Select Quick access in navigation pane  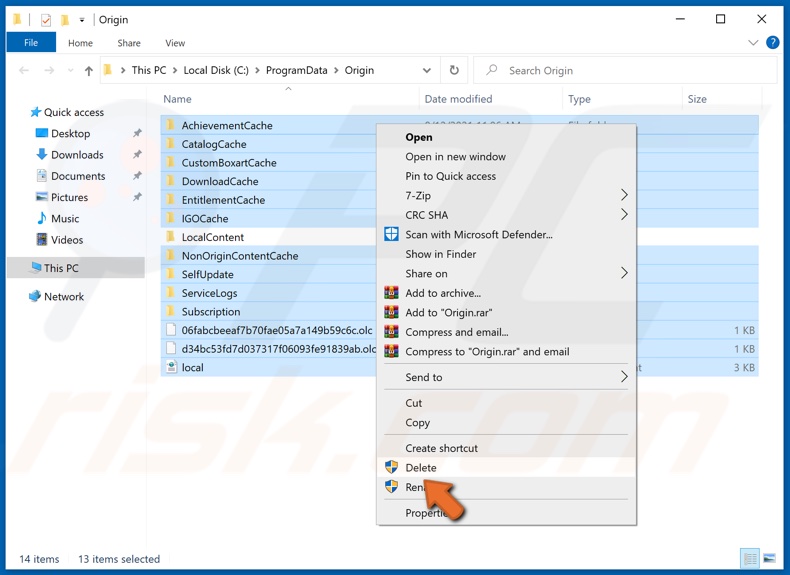pyautogui.click(x=74, y=112)
